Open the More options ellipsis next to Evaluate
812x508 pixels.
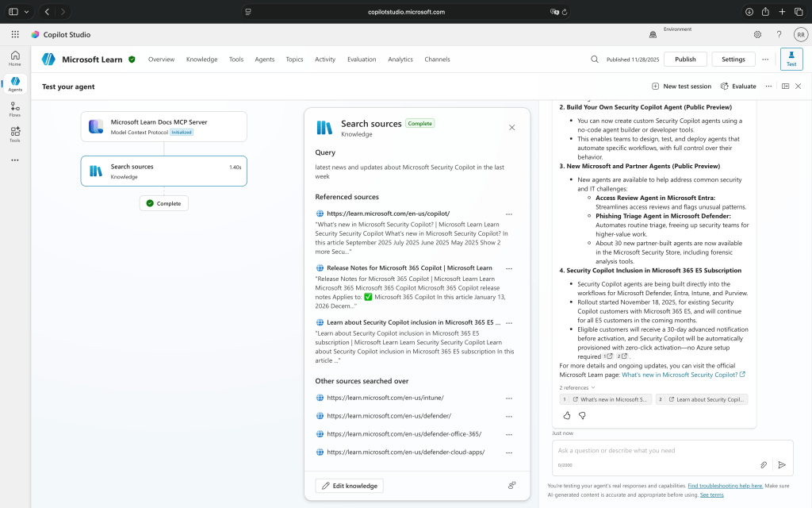(768, 86)
